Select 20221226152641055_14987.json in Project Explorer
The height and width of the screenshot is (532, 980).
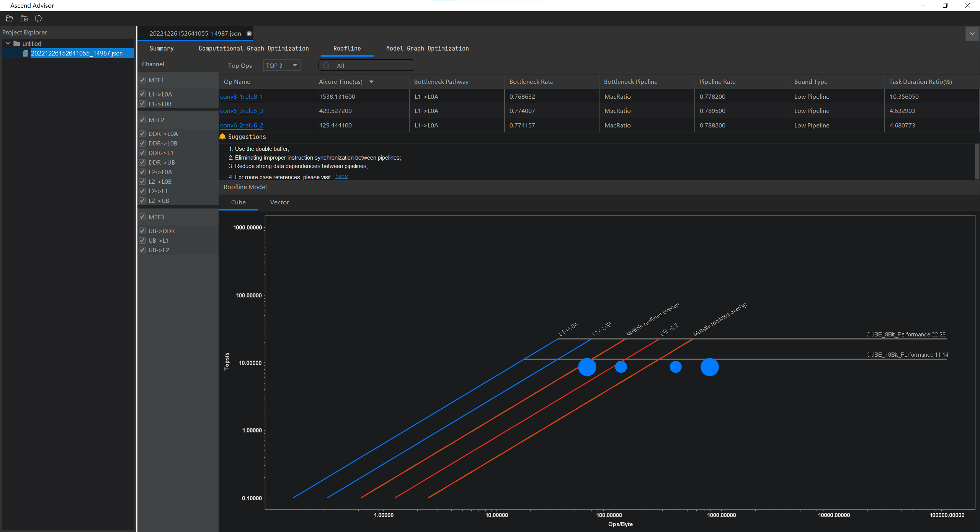tap(77, 53)
